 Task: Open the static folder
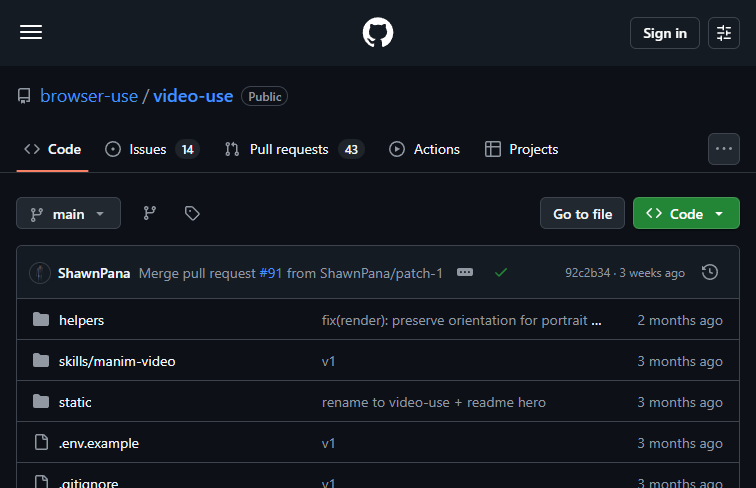pyautogui.click(x=75, y=402)
